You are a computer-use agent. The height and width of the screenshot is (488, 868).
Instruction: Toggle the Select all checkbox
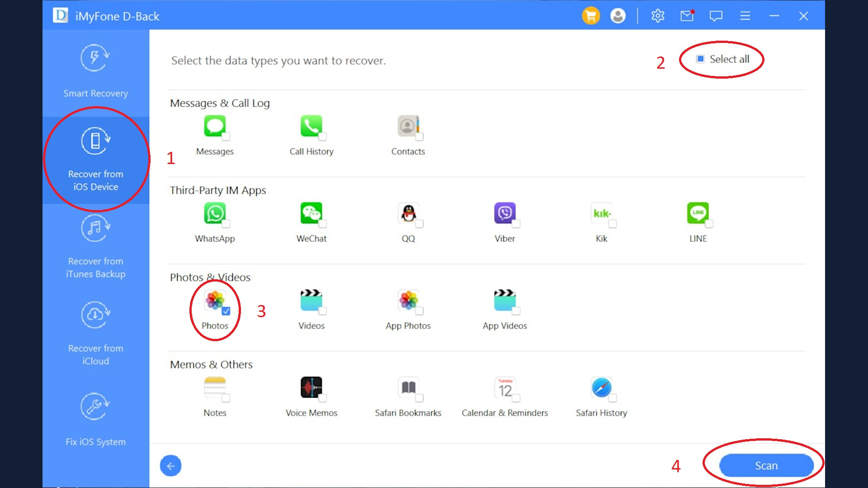[x=700, y=59]
